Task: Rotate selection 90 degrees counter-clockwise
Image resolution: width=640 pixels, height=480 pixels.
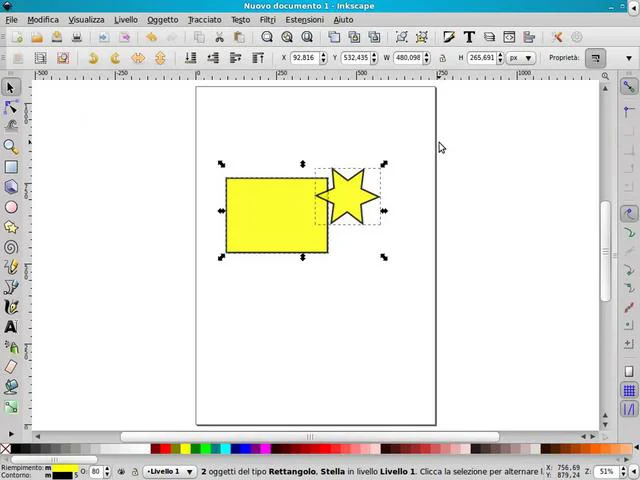Action: tap(93, 58)
